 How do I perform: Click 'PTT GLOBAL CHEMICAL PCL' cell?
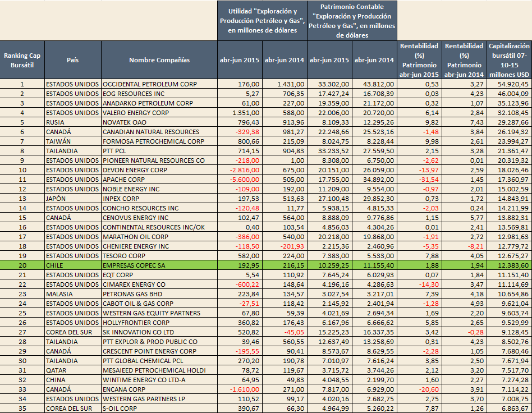(x=159, y=361)
